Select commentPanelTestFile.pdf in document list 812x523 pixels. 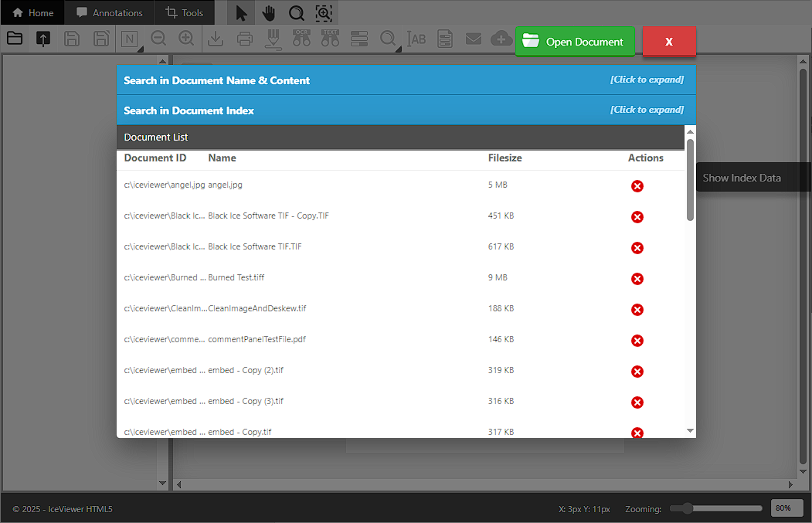pos(262,339)
